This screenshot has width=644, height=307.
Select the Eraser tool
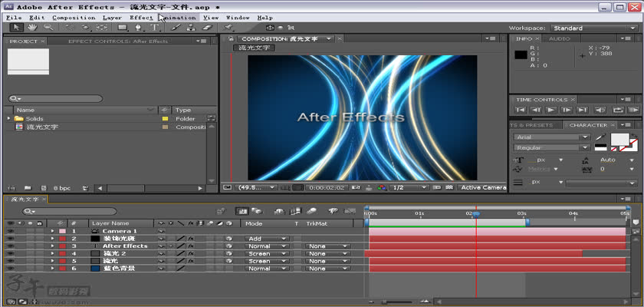pyautogui.click(x=207, y=28)
